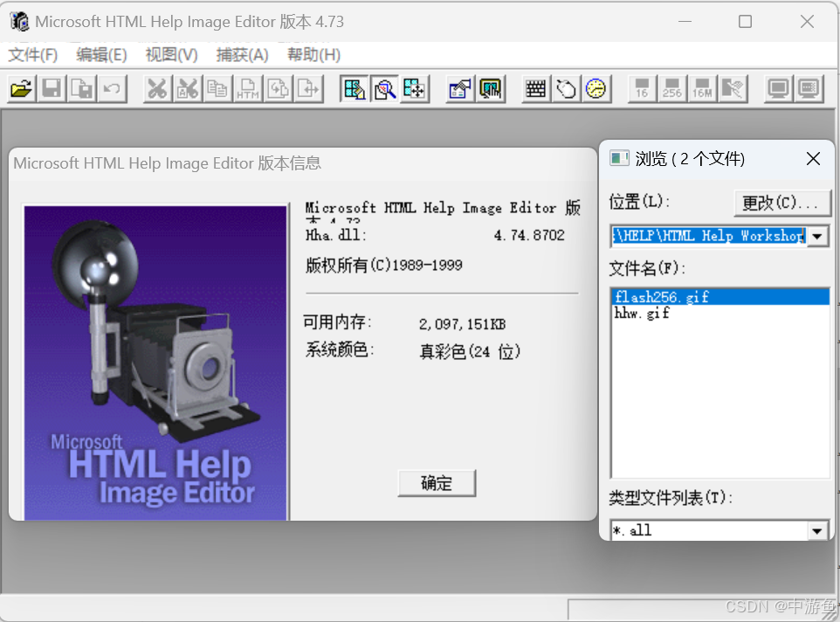Viewport: 840px width, 622px height.
Task: Click the Copy pages icon
Action: [217, 88]
